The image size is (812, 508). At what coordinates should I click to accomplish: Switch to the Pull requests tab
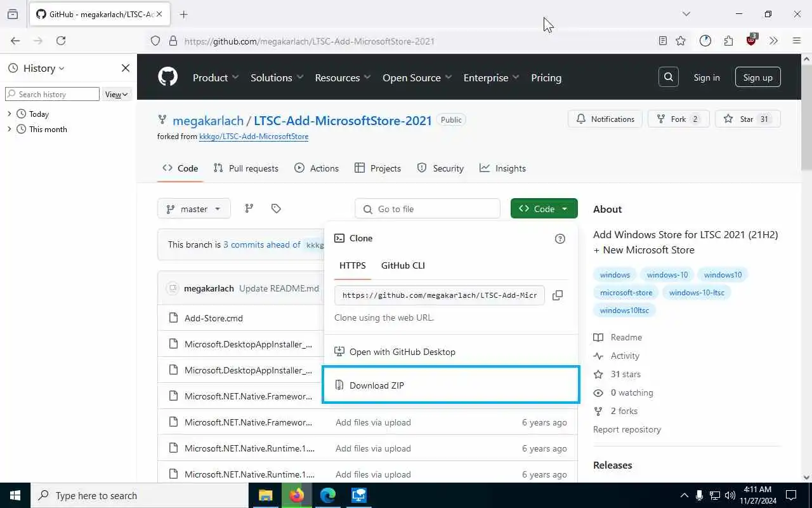click(246, 168)
